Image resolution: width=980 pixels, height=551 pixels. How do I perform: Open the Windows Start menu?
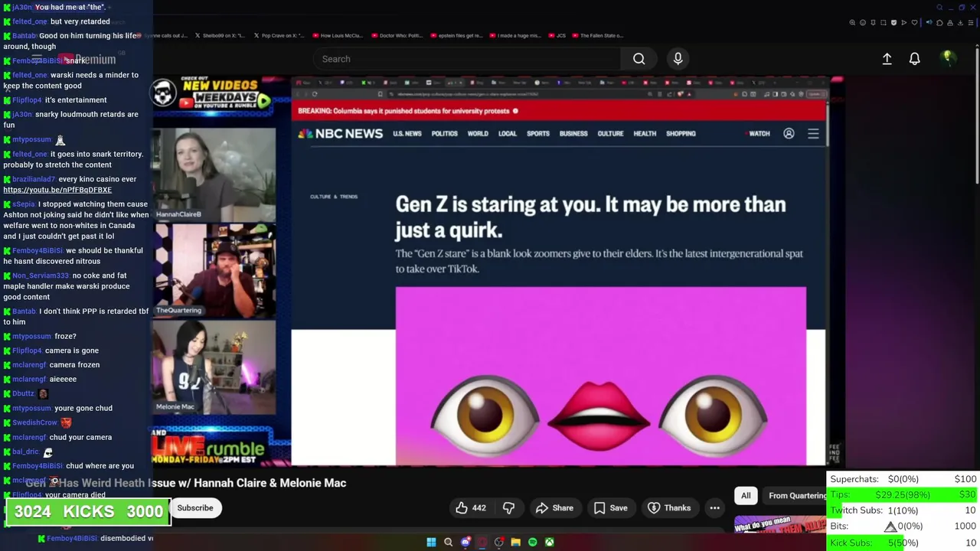pos(431,543)
